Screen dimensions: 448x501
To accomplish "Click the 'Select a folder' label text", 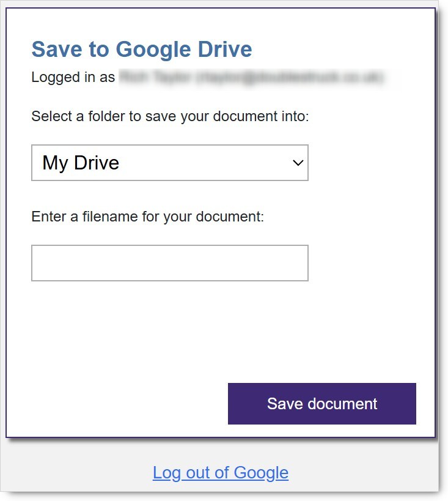I will click(170, 116).
